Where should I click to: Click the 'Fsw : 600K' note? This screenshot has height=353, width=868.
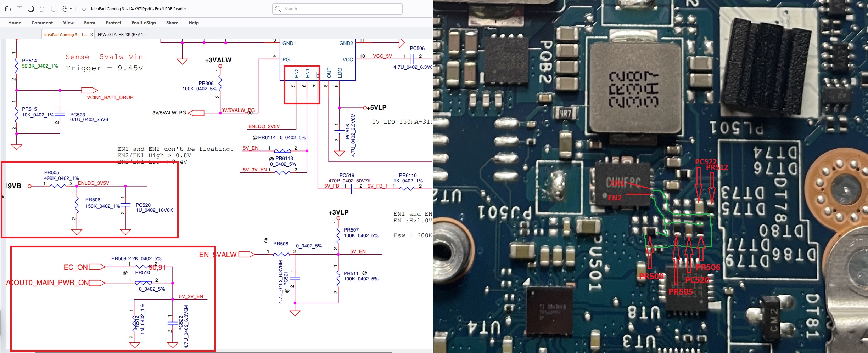(x=413, y=235)
